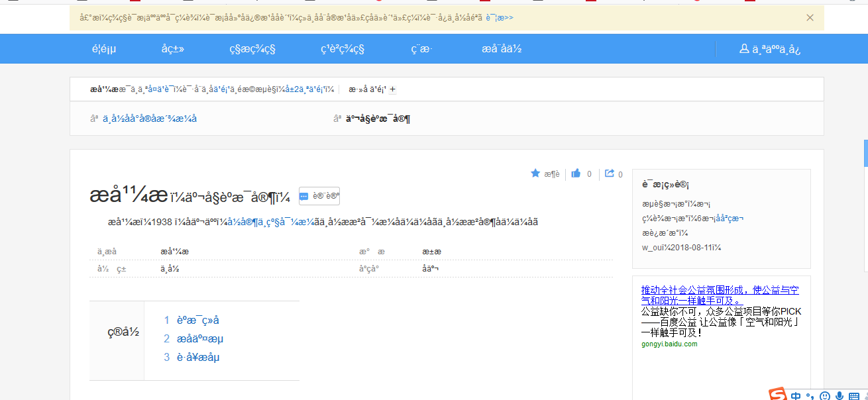Open the soft keyboard icon in the input tray

click(x=854, y=395)
